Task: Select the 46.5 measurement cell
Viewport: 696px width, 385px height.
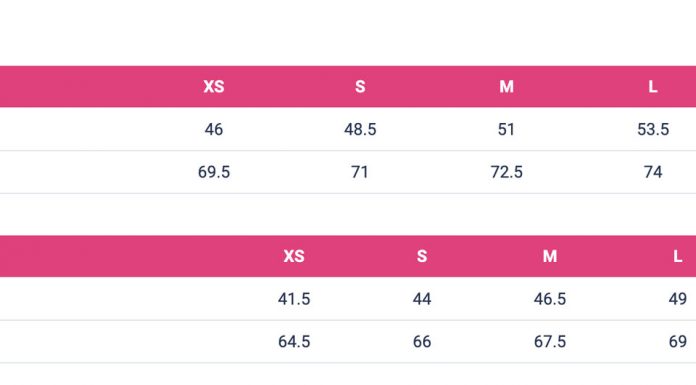Action: [x=550, y=299]
